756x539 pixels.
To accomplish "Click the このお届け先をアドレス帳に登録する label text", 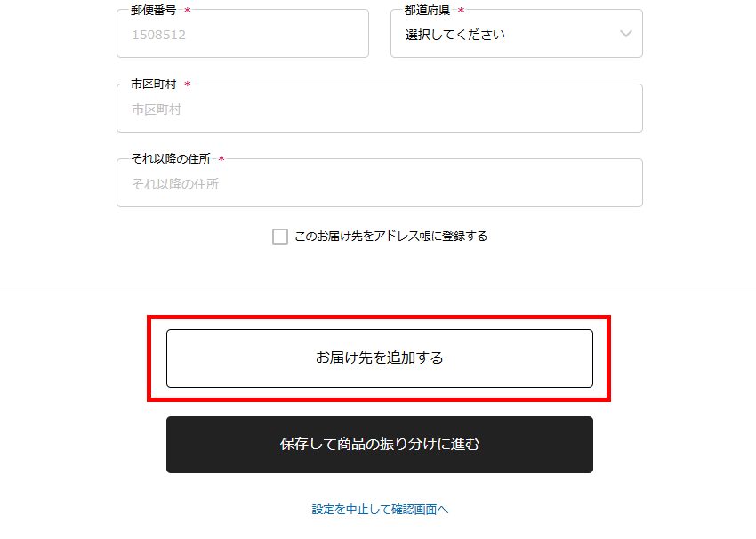I will (x=390, y=237).
